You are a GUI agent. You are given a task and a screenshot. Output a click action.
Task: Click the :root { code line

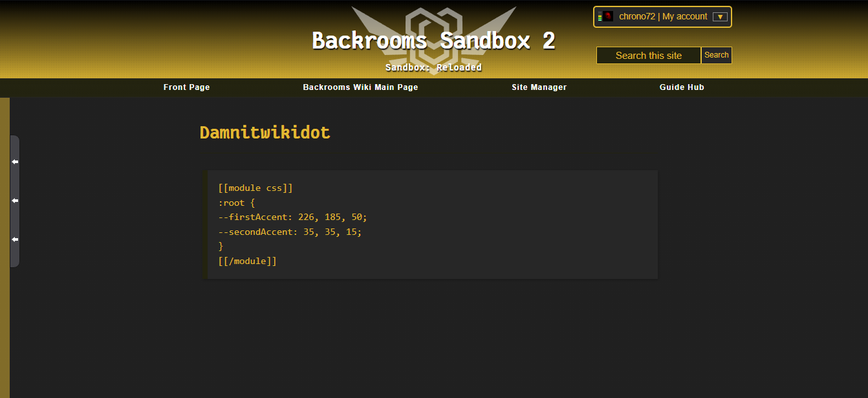[237, 203]
